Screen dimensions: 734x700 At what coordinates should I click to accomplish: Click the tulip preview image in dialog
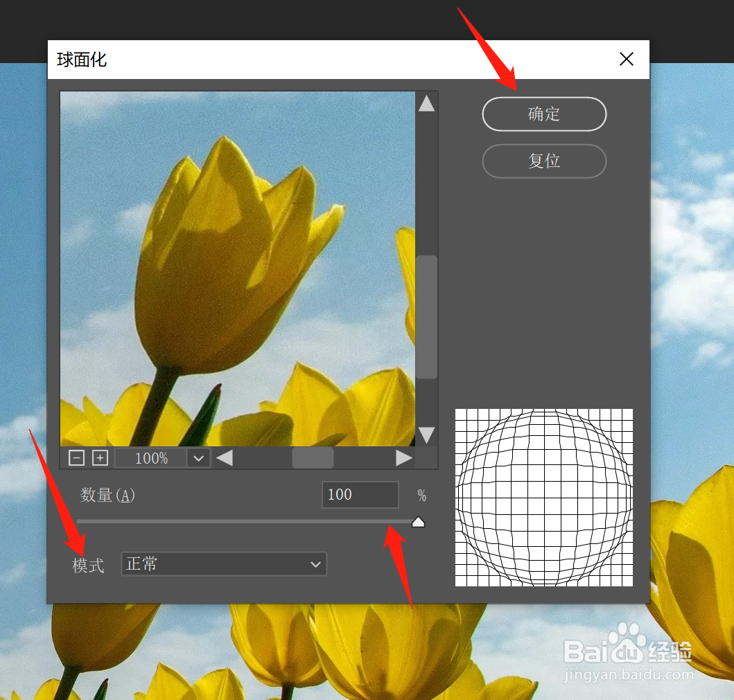[237, 269]
